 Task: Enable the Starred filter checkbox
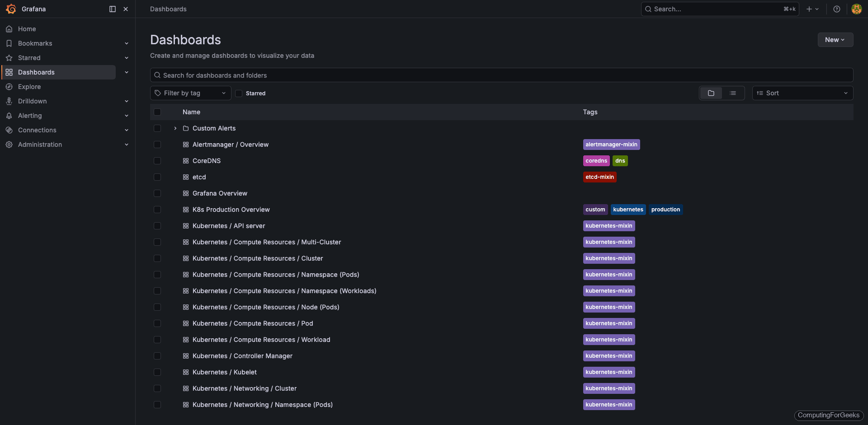pyautogui.click(x=239, y=93)
